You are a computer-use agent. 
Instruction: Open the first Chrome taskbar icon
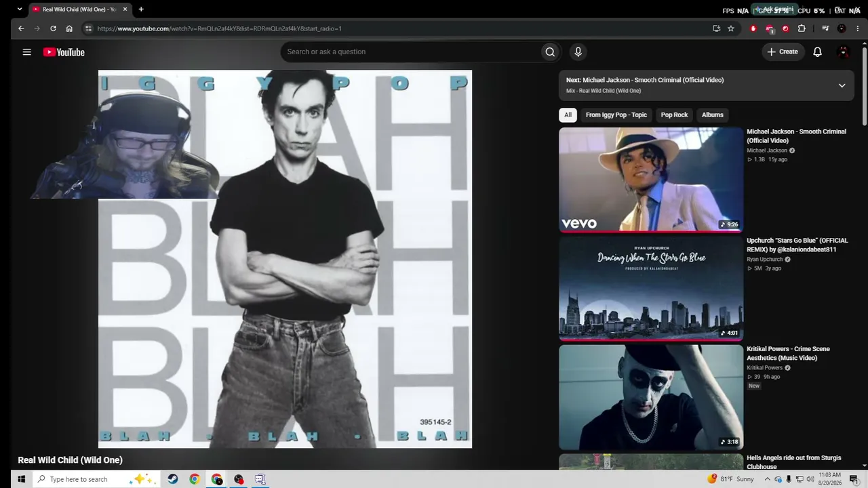[x=195, y=479]
